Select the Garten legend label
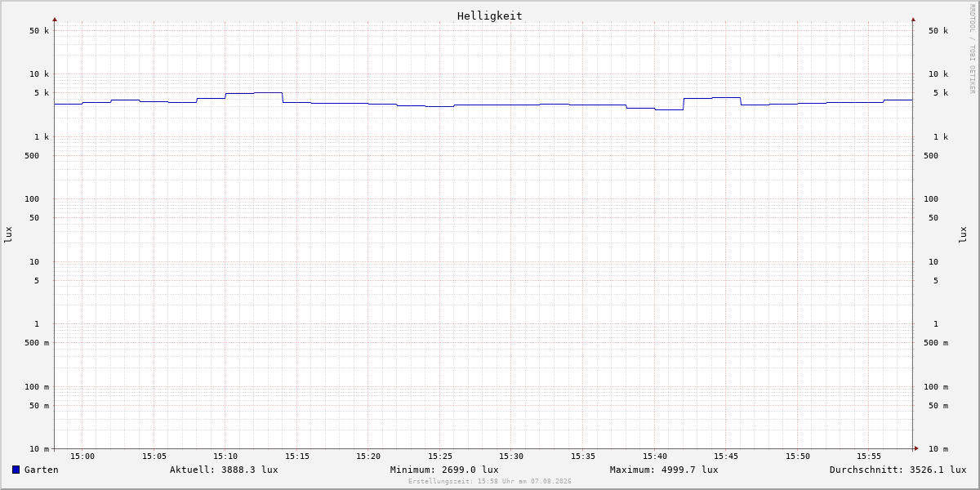Viewport: 980px width, 490px height. (x=42, y=470)
